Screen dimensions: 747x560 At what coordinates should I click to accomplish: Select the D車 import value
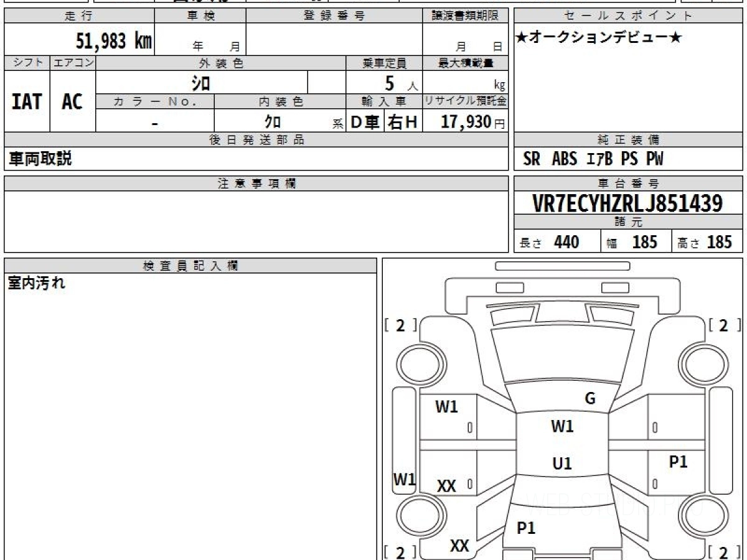pos(365,123)
